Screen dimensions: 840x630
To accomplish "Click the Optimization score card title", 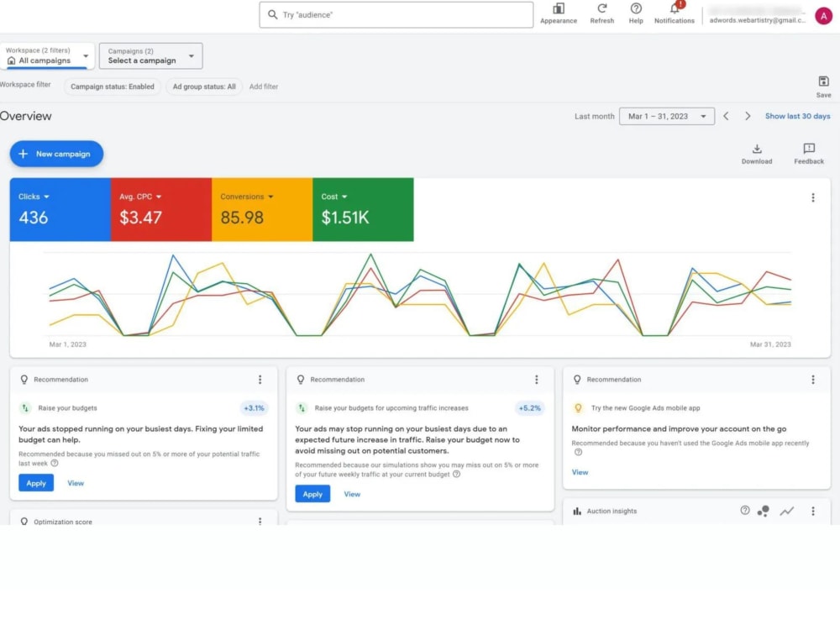I will tap(63, 522).
